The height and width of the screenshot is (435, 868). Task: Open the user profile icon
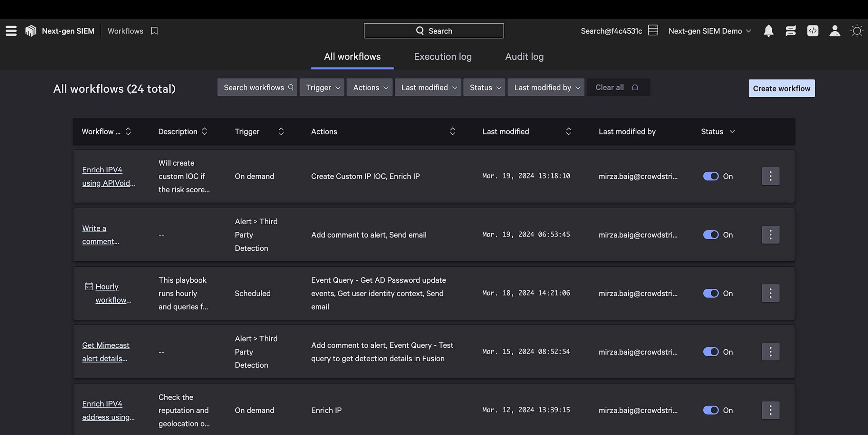tap(834, 31)
